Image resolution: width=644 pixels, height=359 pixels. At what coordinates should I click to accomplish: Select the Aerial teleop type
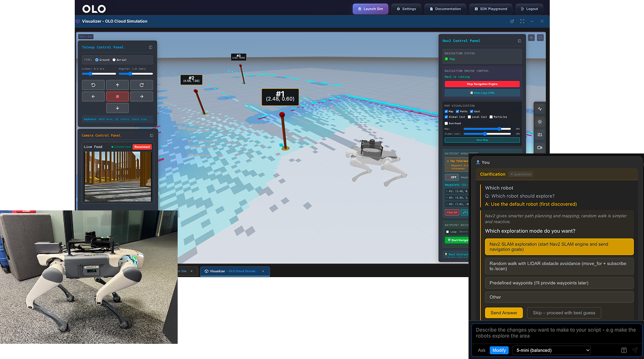[114, 60]
